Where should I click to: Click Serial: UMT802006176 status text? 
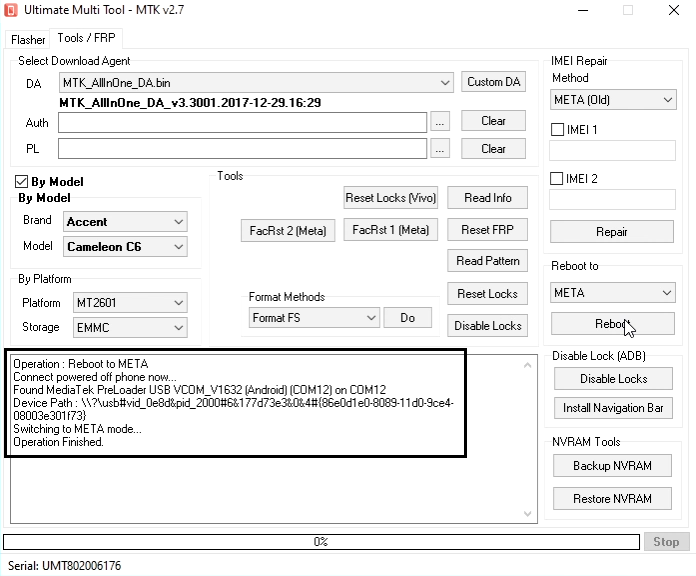click(64, 566)
